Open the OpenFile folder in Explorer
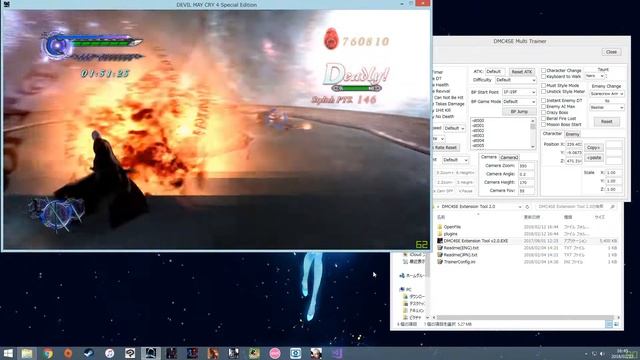Screen dimensions: 640x360 click(x=452, y=227)
